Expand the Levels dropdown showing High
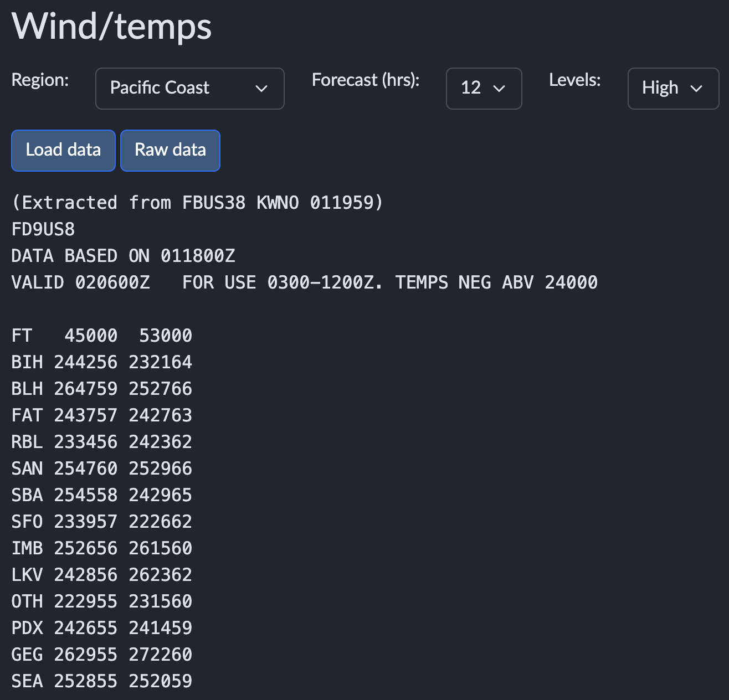Viewport: 729px width, 700px height. [672, 89]
